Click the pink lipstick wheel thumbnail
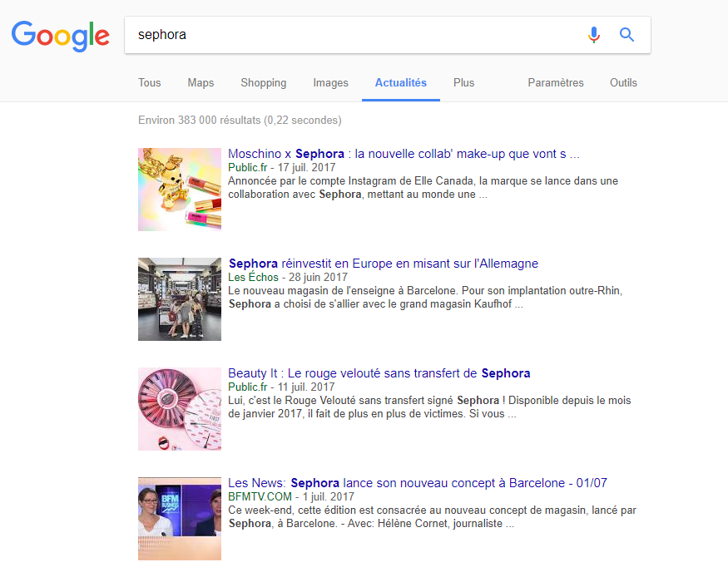 180,409
